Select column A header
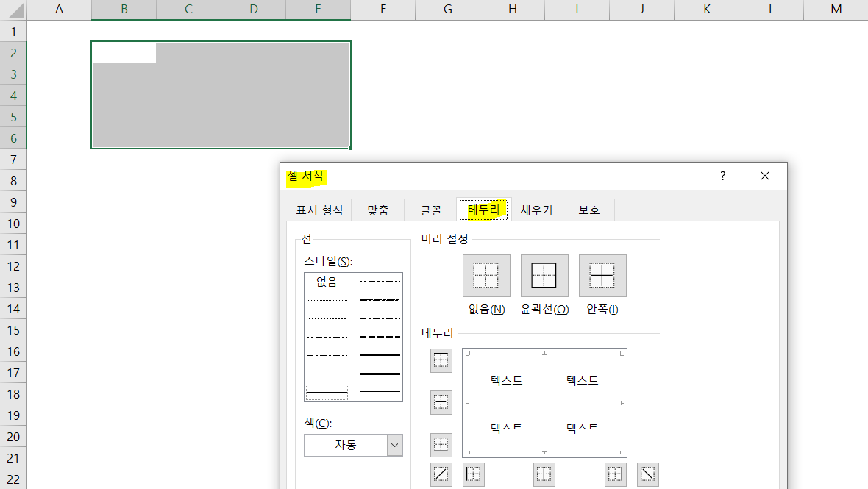868x489 pixels. coord(60,10)
